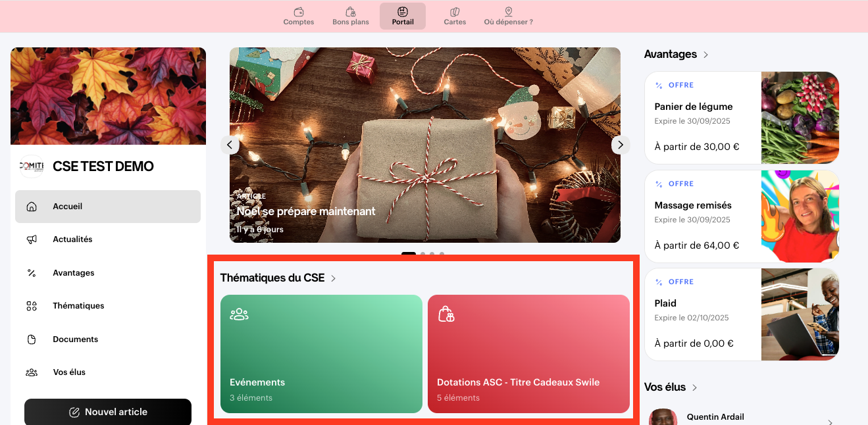Select the Cartes icon in top bar

click(455, 12)
